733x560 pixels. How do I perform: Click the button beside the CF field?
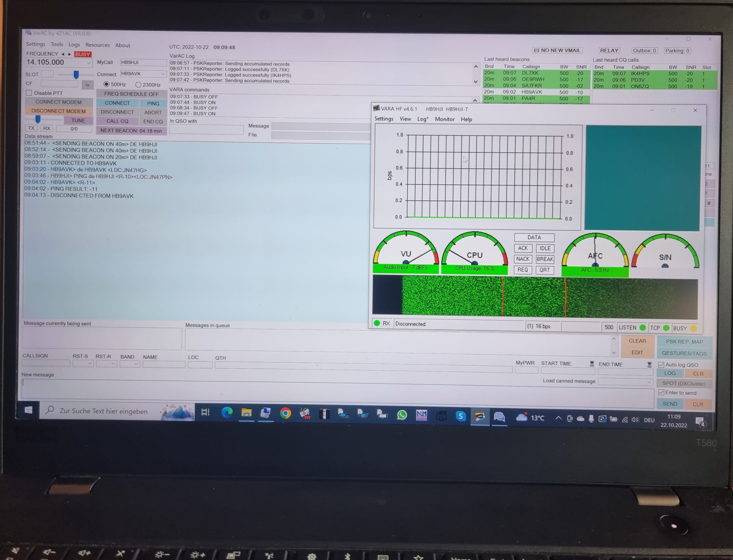87,85
